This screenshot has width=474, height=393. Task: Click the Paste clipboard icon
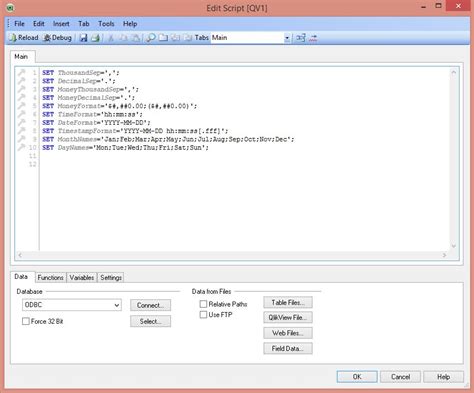[x=136, y=38]
